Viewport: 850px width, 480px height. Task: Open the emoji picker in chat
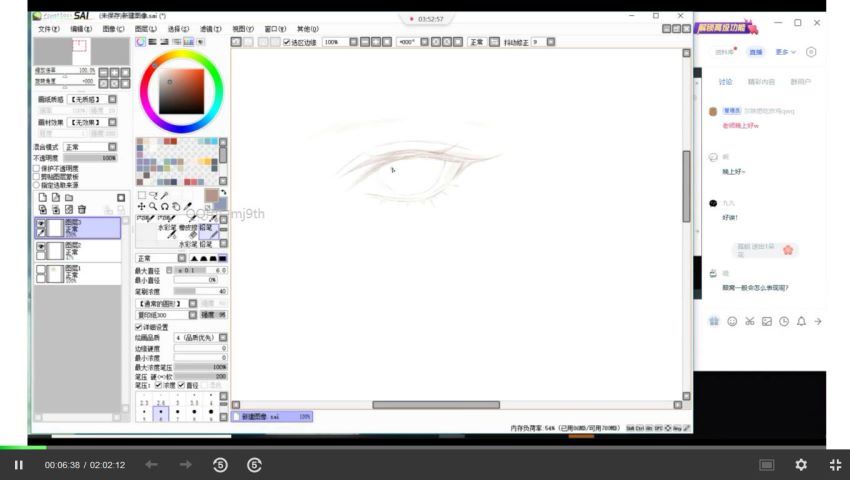[731, 321]
